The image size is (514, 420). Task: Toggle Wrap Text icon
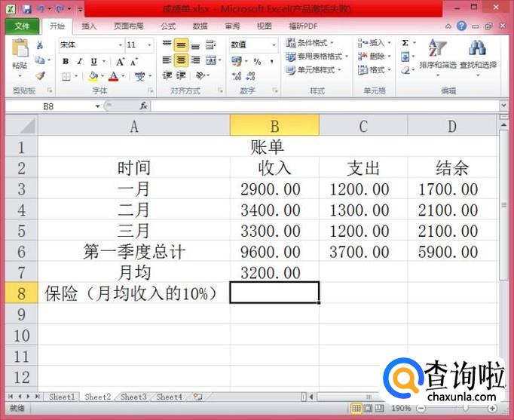coord(210,44)
